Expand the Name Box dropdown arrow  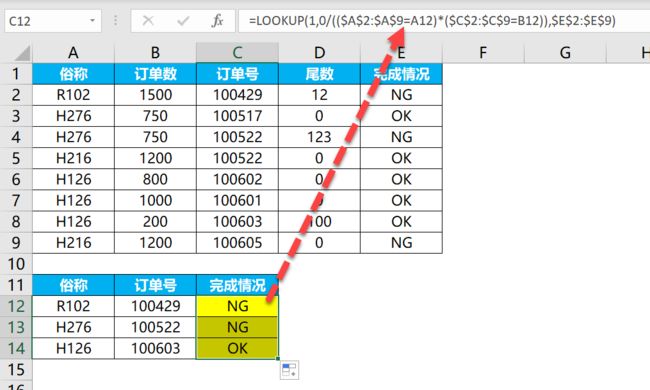92,20
